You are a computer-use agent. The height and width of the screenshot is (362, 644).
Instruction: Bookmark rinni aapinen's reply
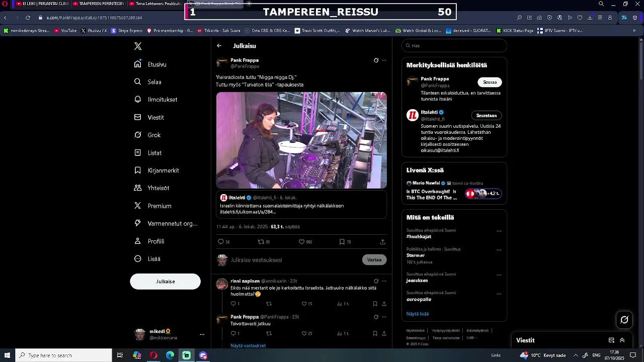point(375,304)
